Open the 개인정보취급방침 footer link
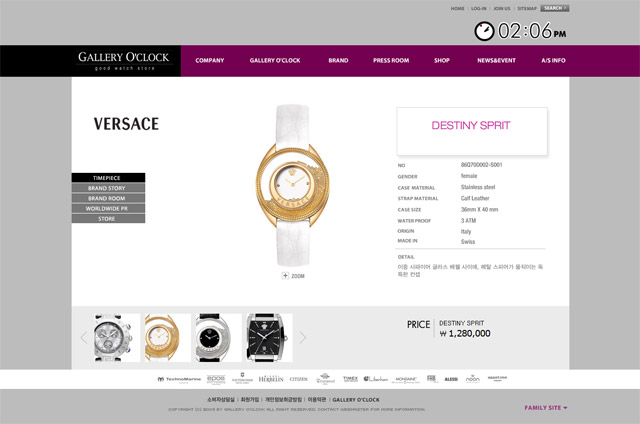The height and width of the screenshot is (424, 640). coord(283,400)
